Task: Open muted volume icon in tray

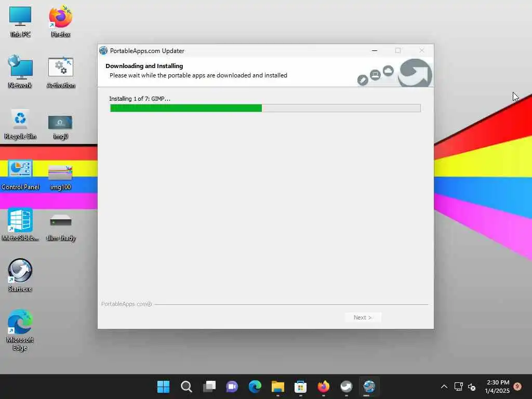Action: click(472, 387)
